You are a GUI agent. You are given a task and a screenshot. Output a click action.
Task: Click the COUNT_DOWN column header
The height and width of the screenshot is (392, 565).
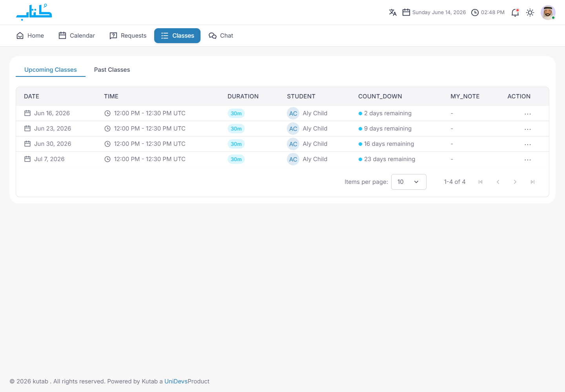pos(380,96)
